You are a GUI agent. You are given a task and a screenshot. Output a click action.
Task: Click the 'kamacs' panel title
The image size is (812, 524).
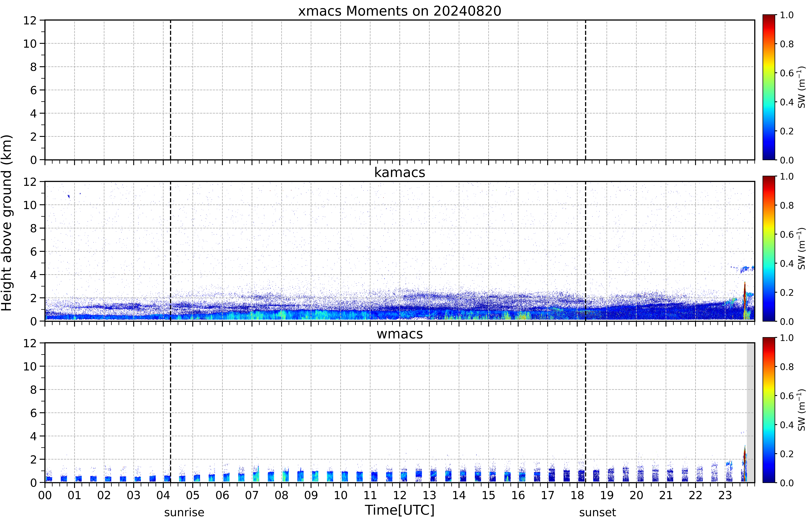click(400, 172)
